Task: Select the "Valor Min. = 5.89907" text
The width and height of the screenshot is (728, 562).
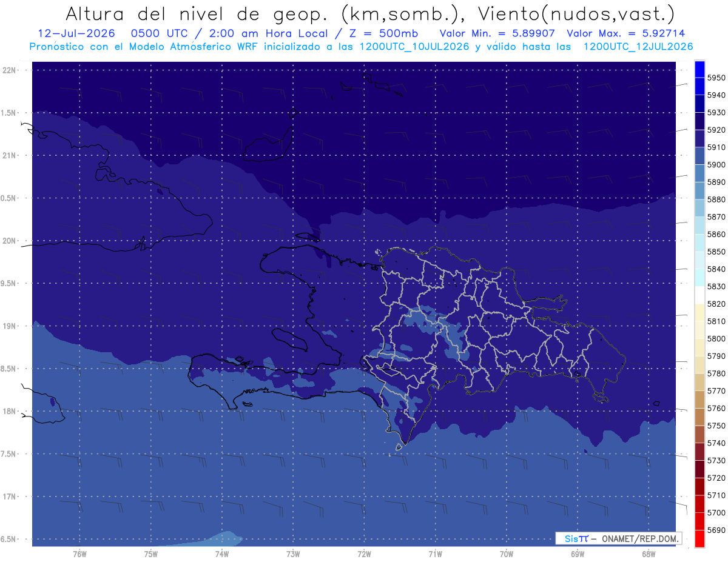Action: point(498,33)
